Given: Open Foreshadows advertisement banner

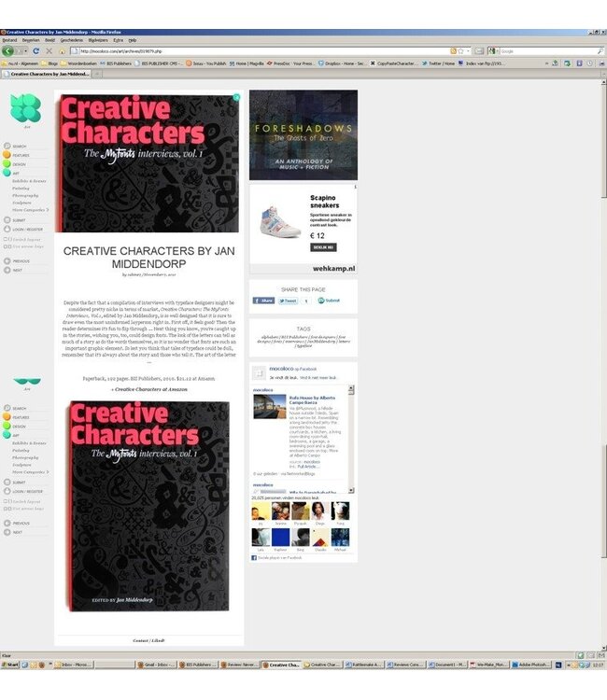Looking at the screenshot, I should click(x=303, y=134).
